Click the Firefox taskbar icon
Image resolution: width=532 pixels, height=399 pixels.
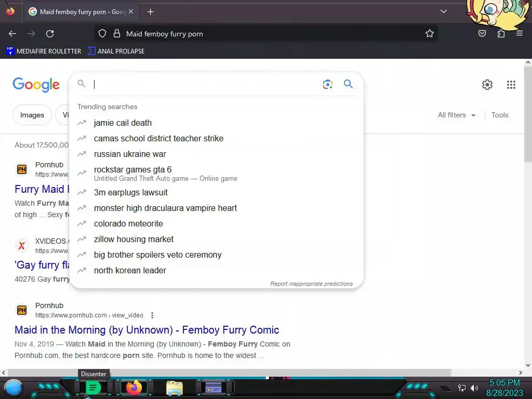(x=134, y=388)
